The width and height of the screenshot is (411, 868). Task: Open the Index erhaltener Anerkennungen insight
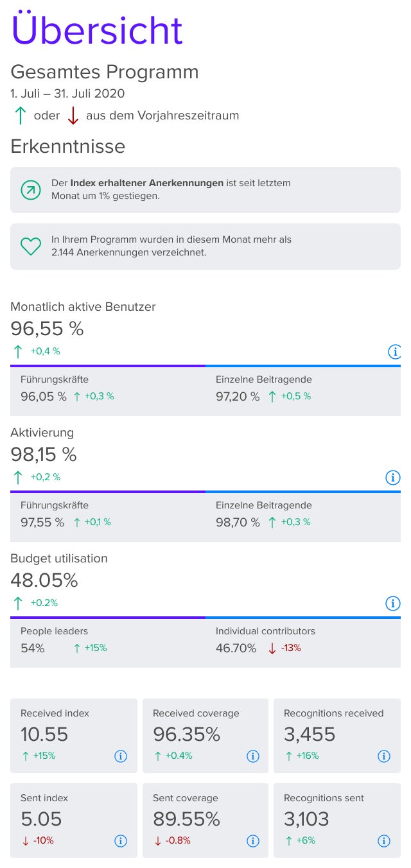[x=205, y=190]
